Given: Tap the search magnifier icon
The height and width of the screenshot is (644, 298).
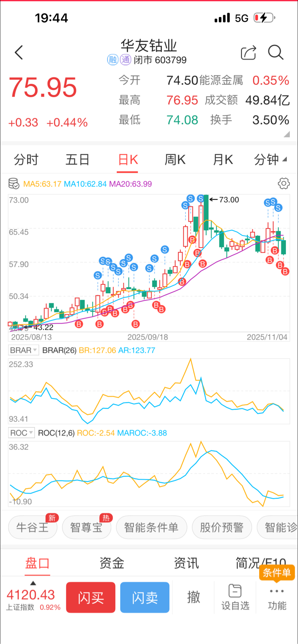Looking at the screenshot, I should 275,52.
